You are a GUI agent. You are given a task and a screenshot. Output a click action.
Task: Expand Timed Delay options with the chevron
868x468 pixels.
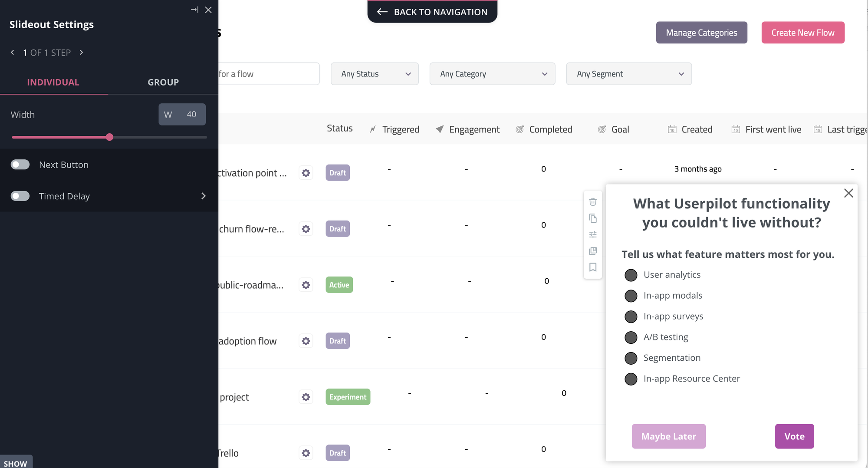pyautogui.click(x=203, y=196)
